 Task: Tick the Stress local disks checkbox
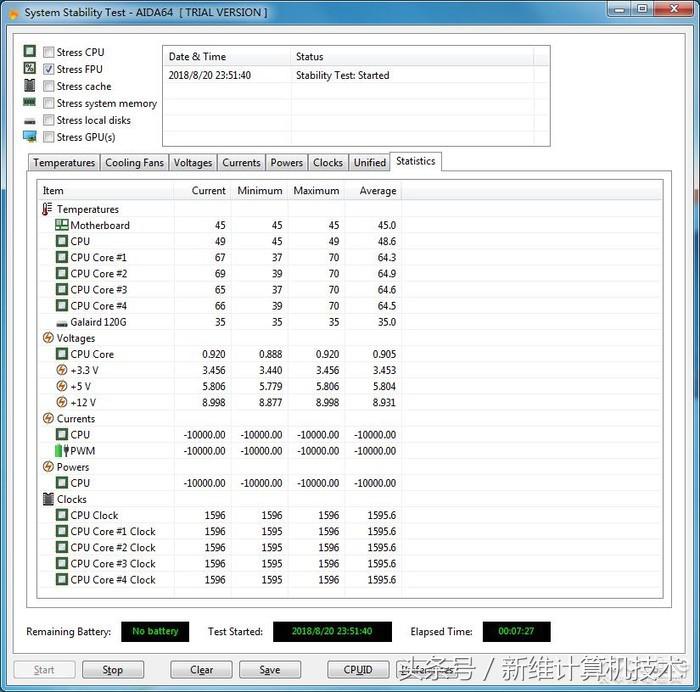49,120
